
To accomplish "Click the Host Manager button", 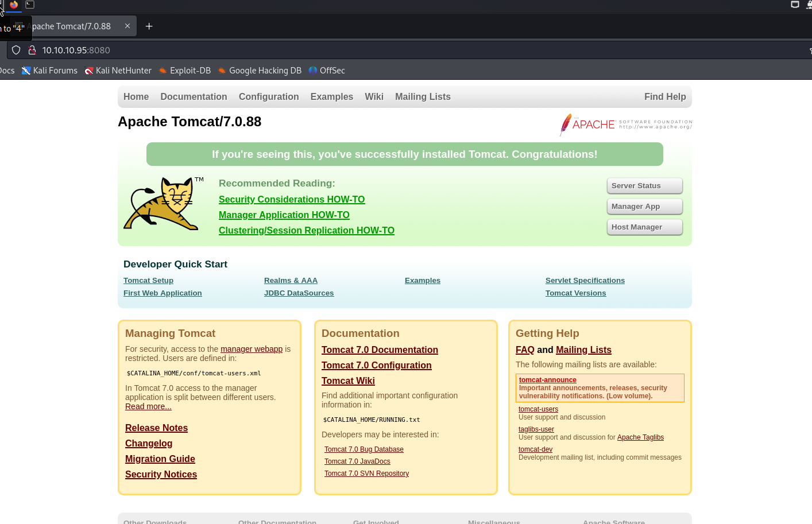I will (x=644, y=227).
